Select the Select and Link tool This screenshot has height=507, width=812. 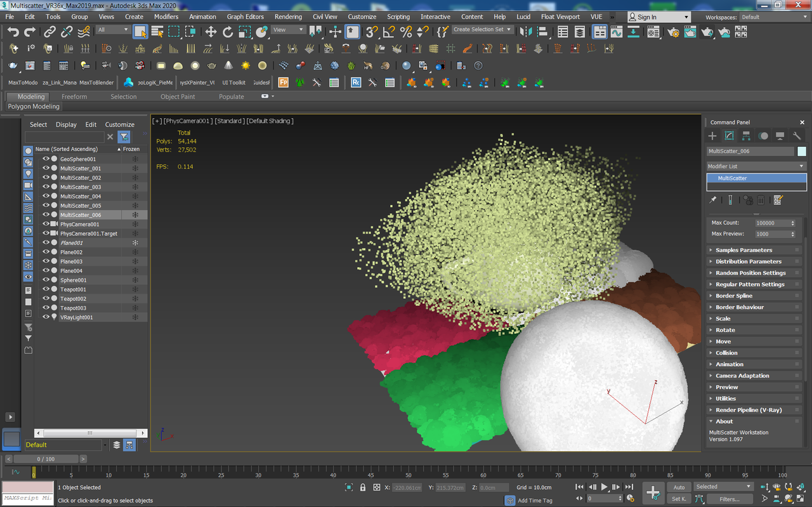point(49,32)
